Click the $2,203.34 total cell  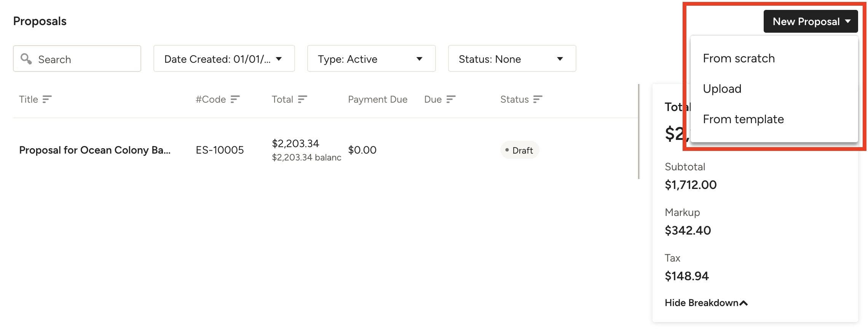(x=295, y=143)
